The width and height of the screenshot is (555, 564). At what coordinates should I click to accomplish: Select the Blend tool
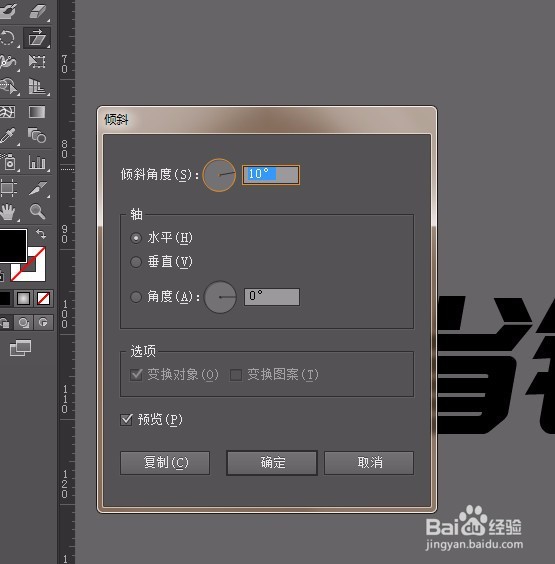(37, 136)
